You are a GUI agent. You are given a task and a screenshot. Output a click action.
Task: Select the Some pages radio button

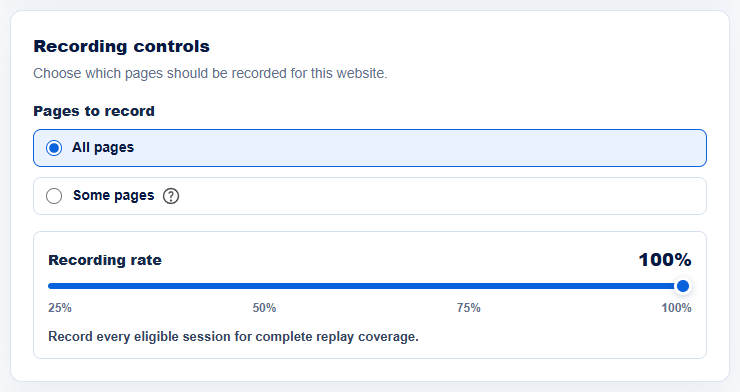coord(54,196)
